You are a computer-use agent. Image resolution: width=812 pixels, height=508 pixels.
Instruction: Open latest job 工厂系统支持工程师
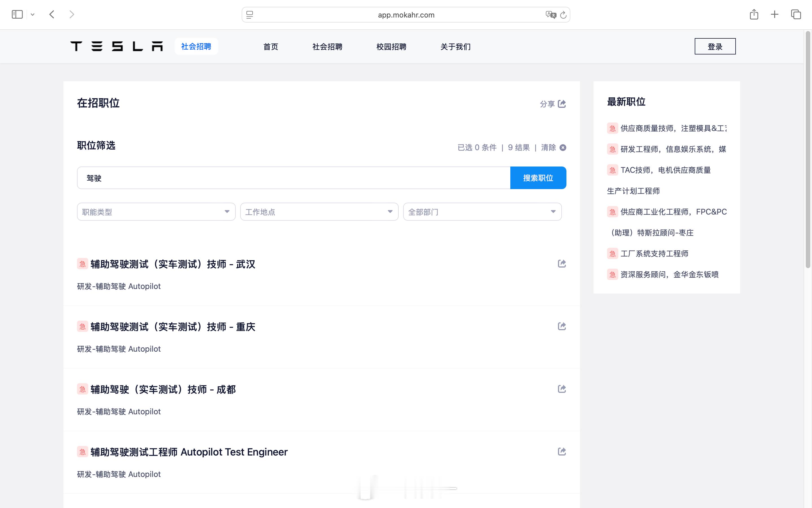pos(654,254)
